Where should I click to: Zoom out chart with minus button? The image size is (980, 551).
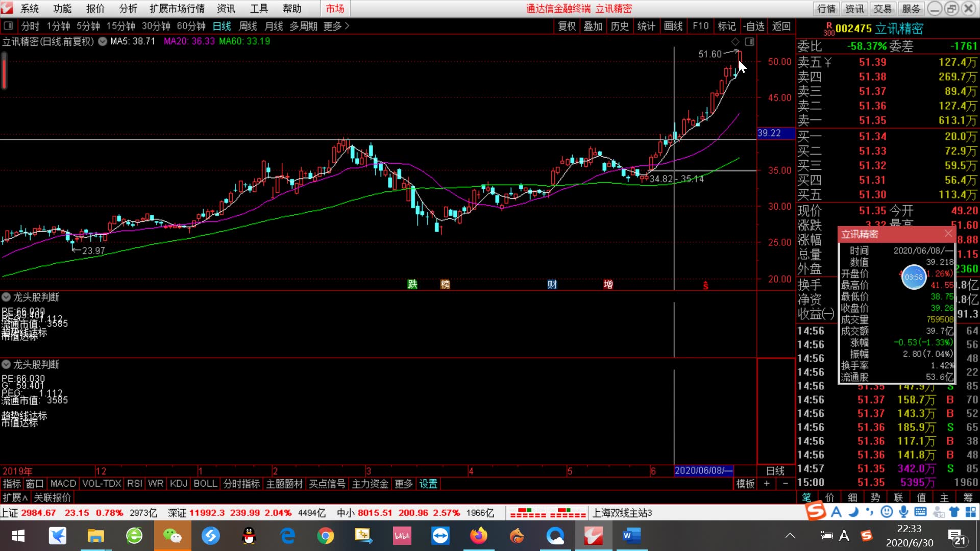click(x=786, y=484)
